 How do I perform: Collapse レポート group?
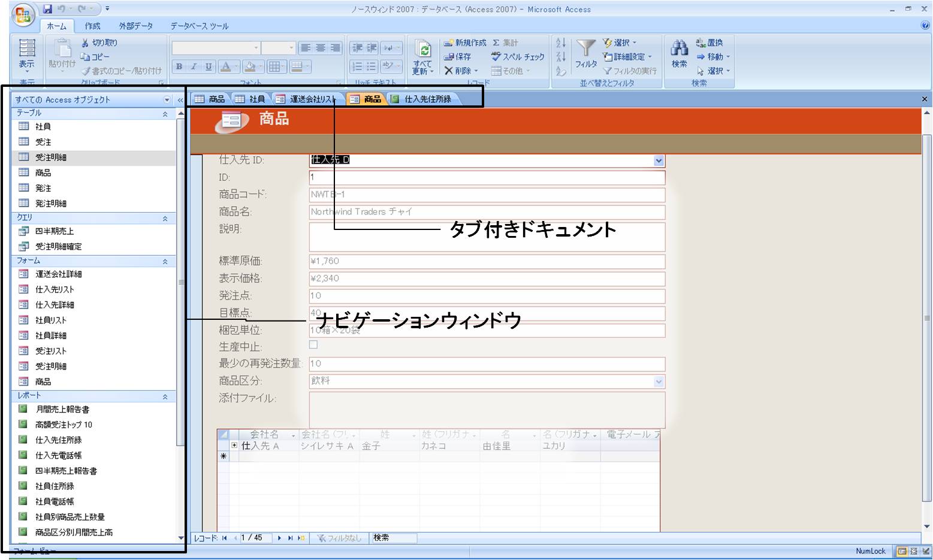tap(165, 397)
